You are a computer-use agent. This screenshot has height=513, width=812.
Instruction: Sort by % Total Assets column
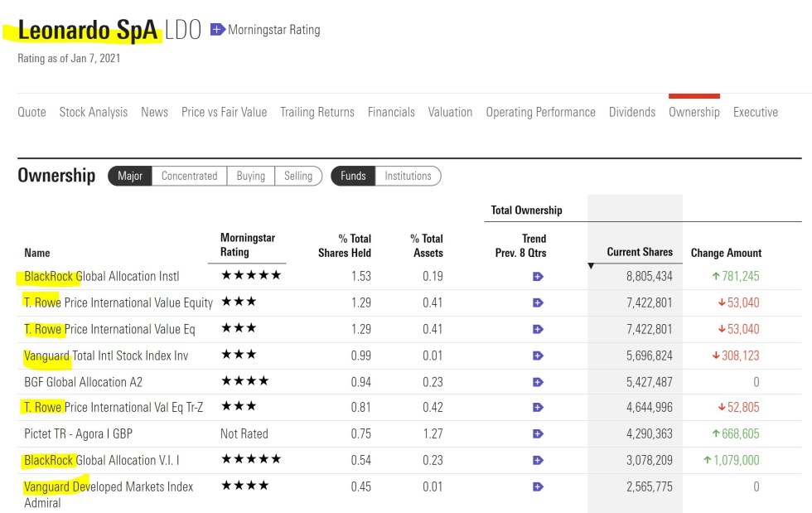428,245
